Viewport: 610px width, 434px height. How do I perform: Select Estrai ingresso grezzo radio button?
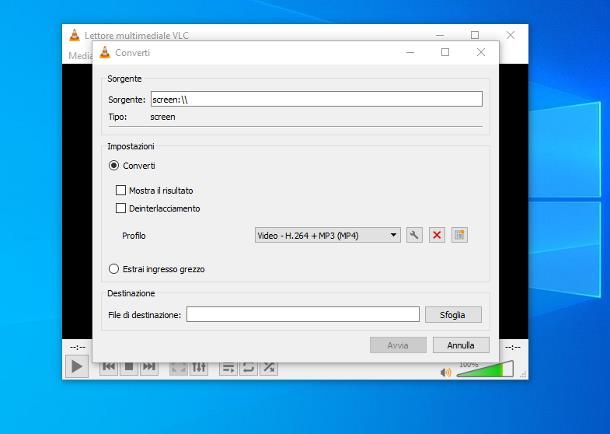click(114, 269)
